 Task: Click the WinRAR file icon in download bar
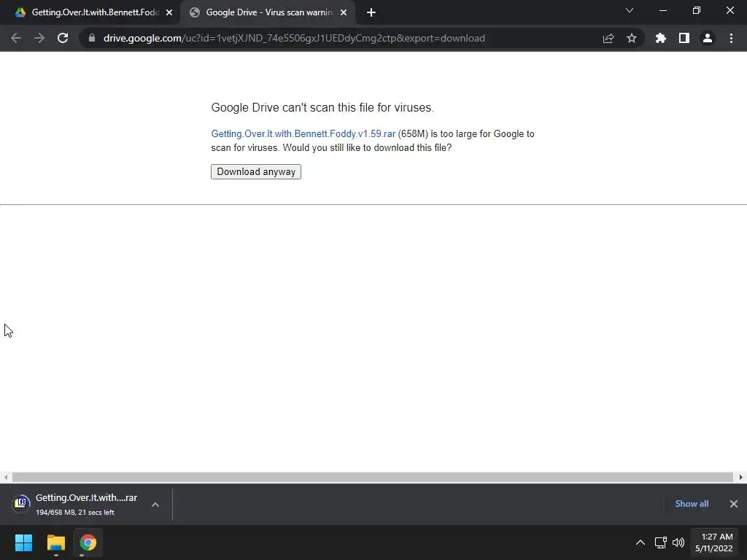pos(20,503)
